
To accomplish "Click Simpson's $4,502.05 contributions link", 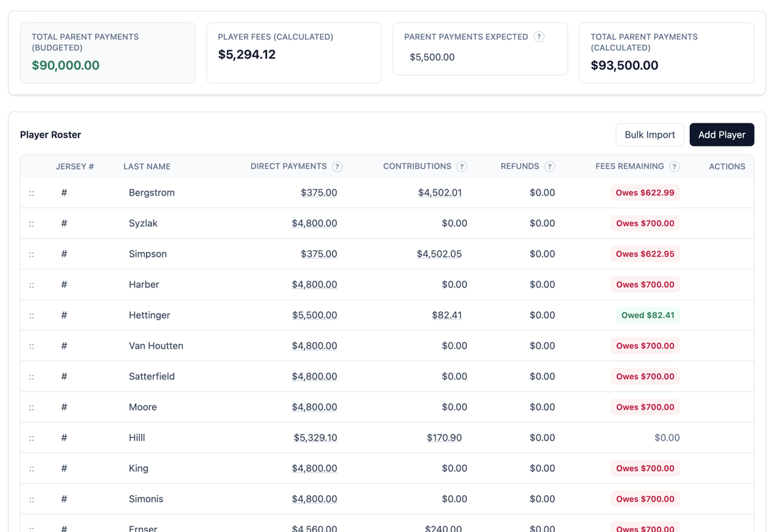I will [440, 253].
